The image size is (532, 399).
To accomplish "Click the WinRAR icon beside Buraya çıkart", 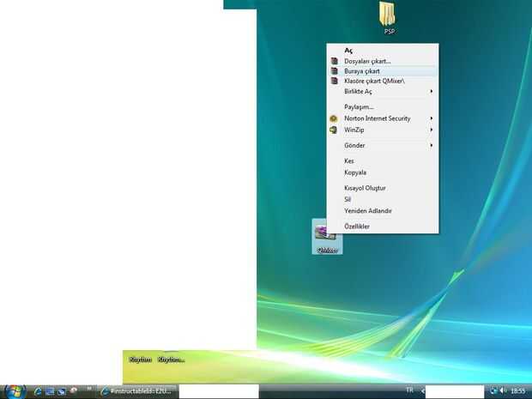I will click(x=335, y=71).
